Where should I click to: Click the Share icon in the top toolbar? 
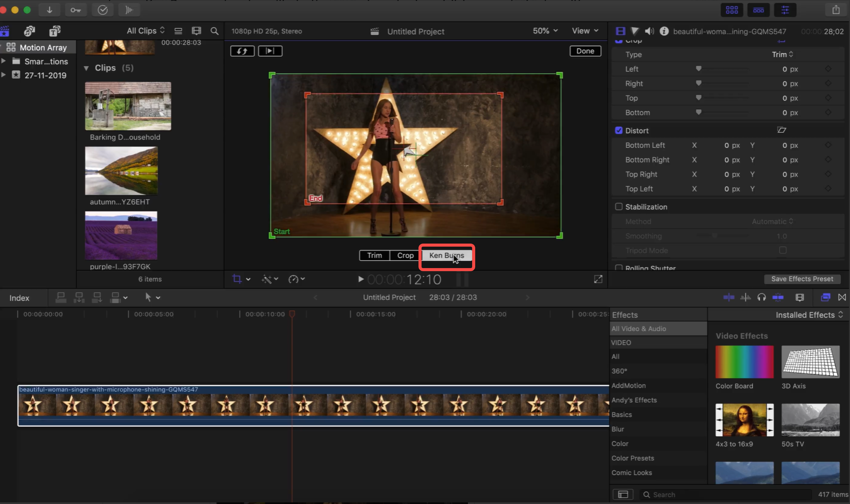(836, 10)
